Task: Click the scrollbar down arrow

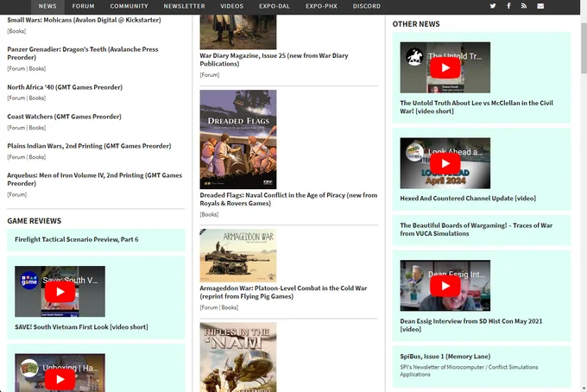Action: pyautogui.click(x=584, y=389)
